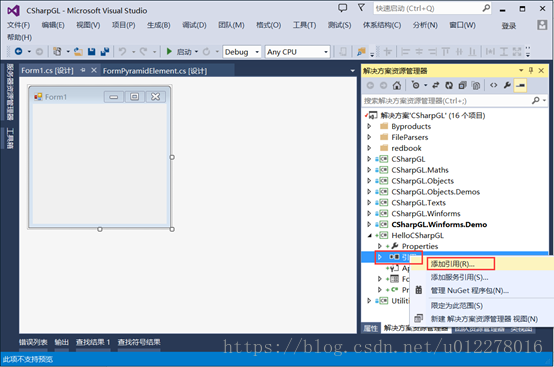Choose 添加引用(R)... from context menu
This screenshot has width=554, height=367.
tap(453, 264)
